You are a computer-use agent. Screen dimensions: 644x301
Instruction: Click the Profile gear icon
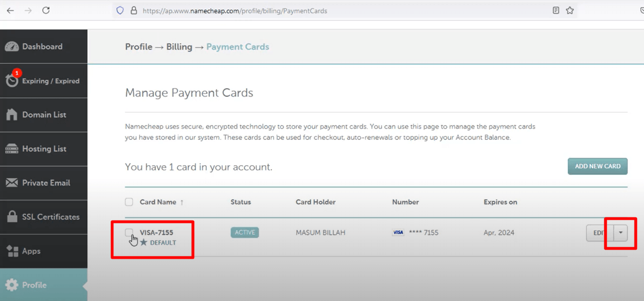[12, 285]
